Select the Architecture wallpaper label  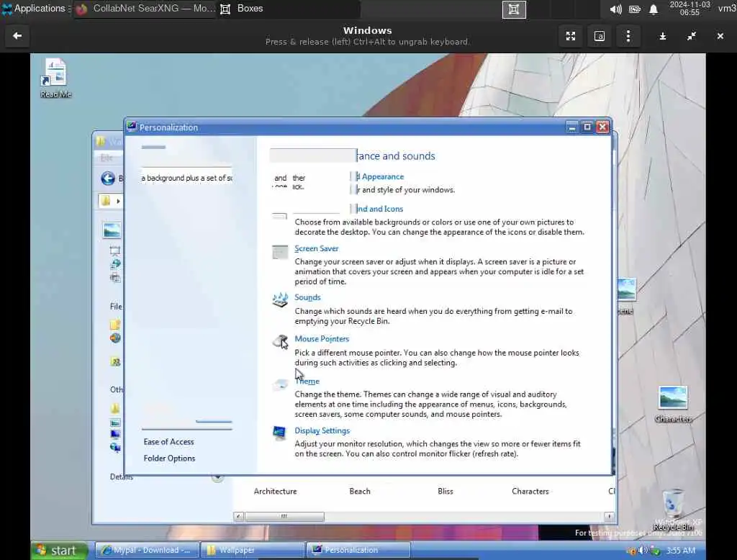pos(275,492)
